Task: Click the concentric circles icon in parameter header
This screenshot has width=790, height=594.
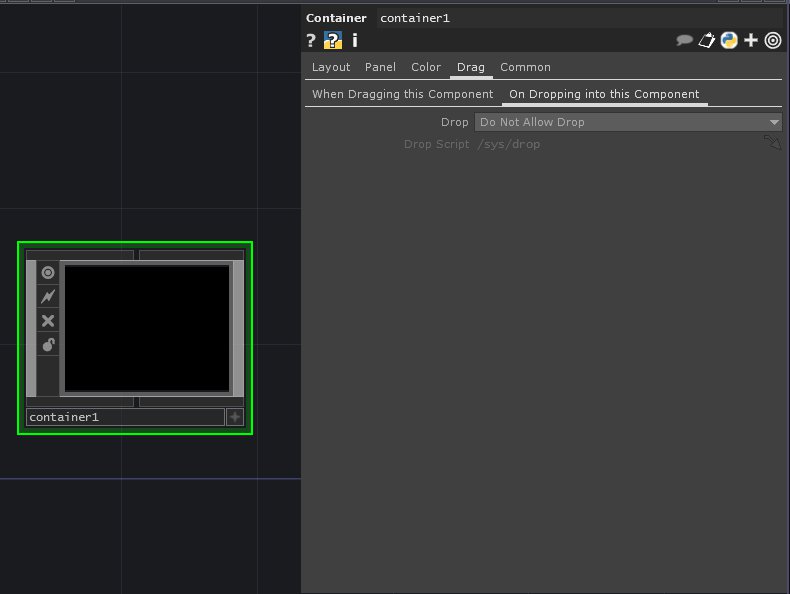Action: click(773, 40)
